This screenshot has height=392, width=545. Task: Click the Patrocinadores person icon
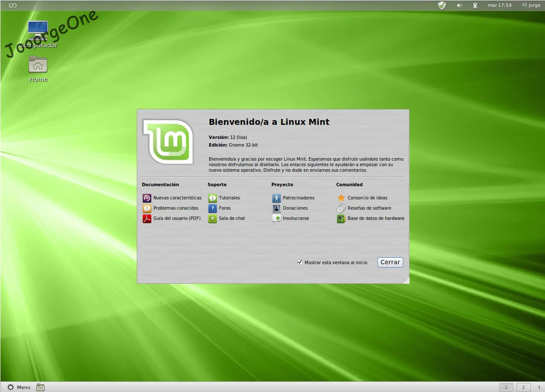(x=276, y=198)
